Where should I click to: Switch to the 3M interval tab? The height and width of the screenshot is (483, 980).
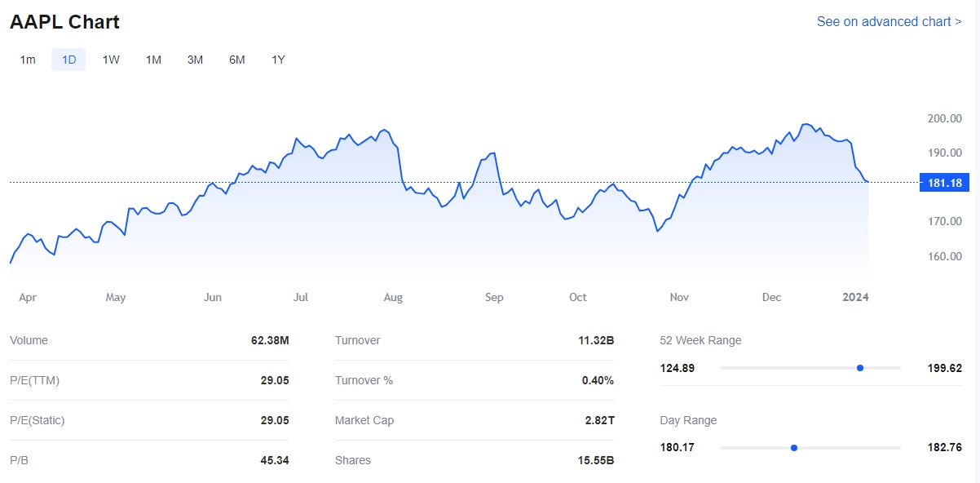coord(195,60)
